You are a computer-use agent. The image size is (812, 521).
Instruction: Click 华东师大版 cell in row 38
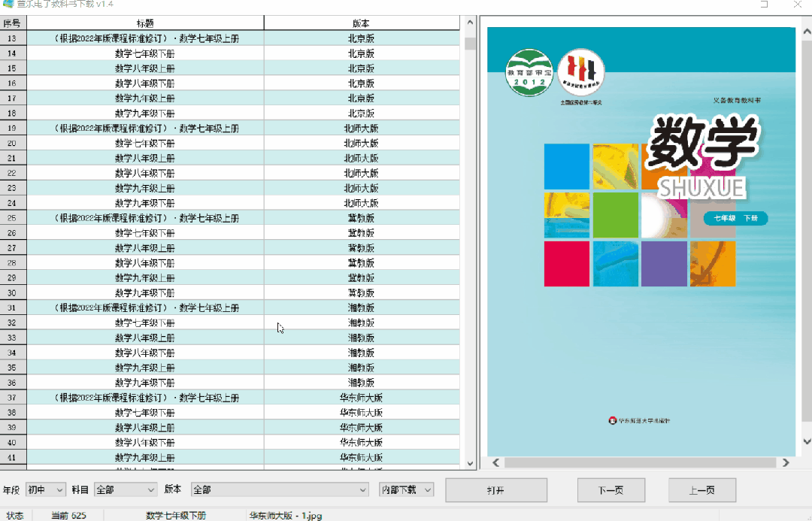pos(362,413)
